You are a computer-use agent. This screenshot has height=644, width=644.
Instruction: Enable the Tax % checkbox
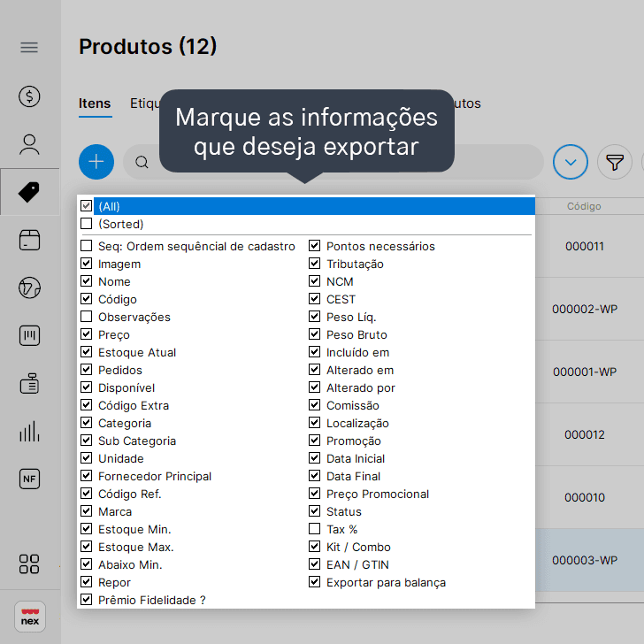tap(315, 529)
